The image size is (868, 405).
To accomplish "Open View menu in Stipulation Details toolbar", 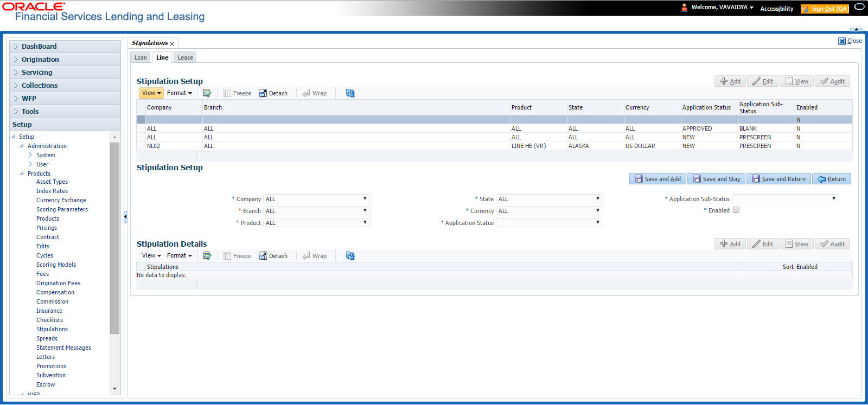I will tap(151, 255).
